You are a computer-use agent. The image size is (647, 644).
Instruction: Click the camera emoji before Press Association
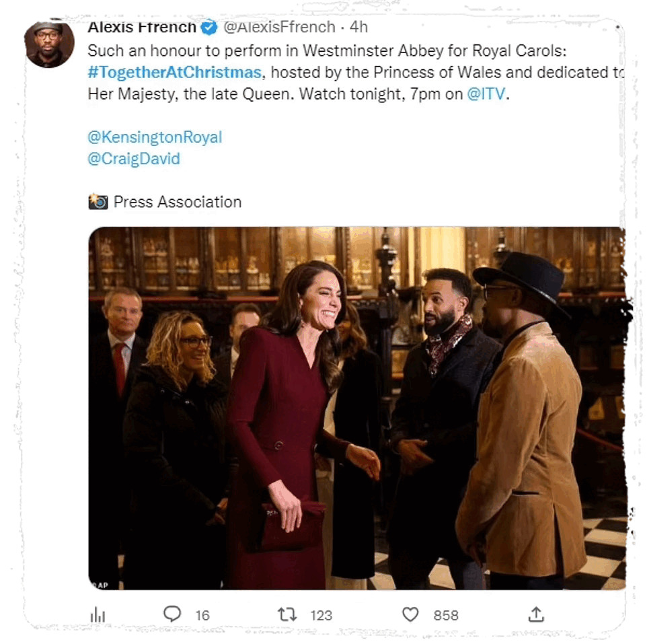click(x=98, y=202)
